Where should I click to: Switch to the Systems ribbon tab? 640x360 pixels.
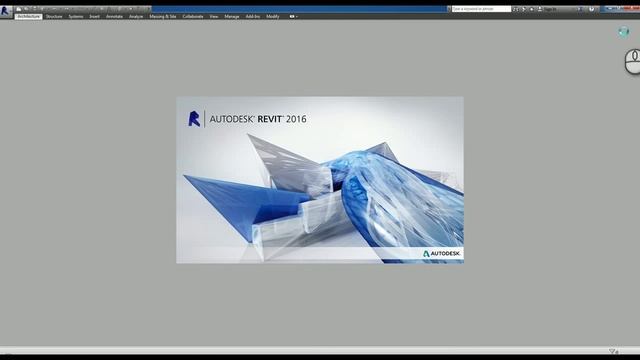[76, 17]
